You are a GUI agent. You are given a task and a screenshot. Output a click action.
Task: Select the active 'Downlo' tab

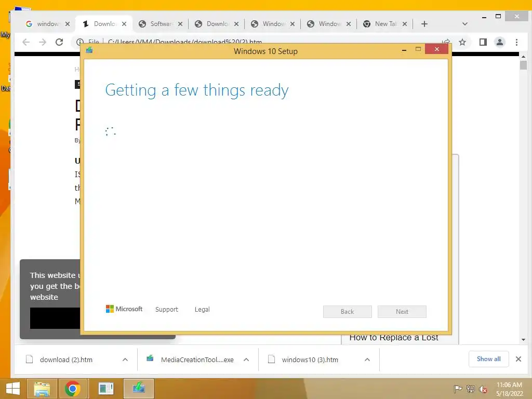coord(104,24)
